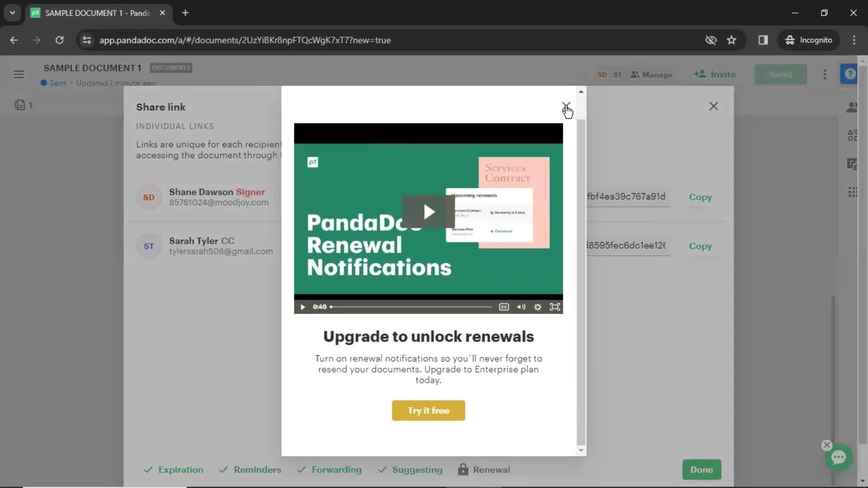Click Done to close share dialog

coord(702,469)
